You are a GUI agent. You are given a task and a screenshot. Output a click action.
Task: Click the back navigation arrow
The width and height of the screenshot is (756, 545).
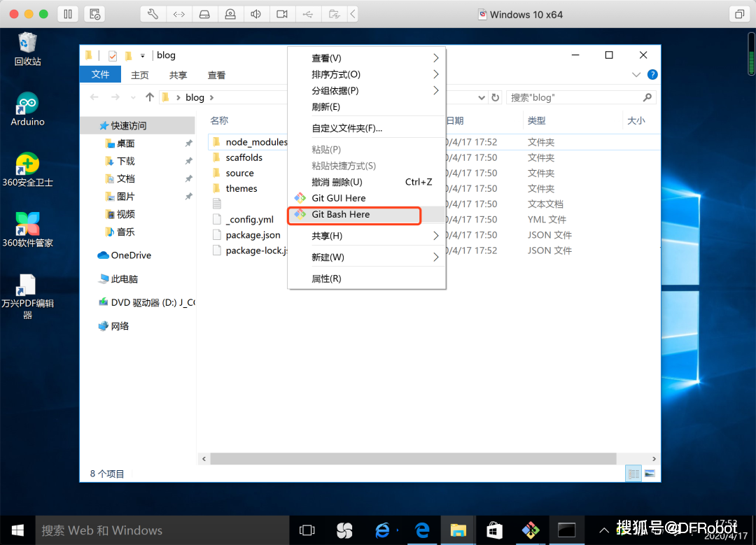pyautogui.click(x=94, y=97)
